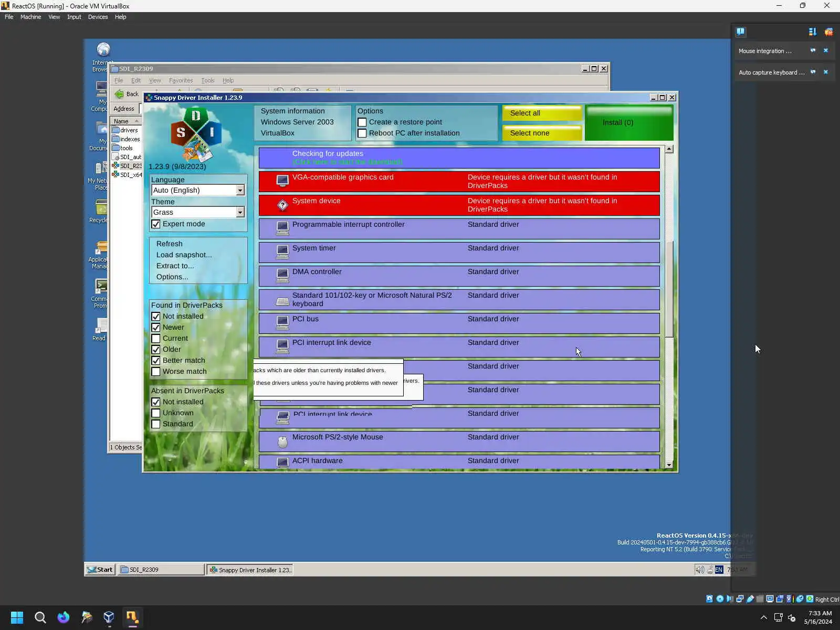Toggle notification sort order icon in VirtualBox panel

[813, 31]
